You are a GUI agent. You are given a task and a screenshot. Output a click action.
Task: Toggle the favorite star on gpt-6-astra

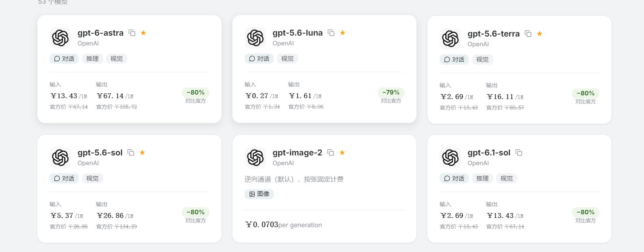pyautogui.click(x=143, y=33)
